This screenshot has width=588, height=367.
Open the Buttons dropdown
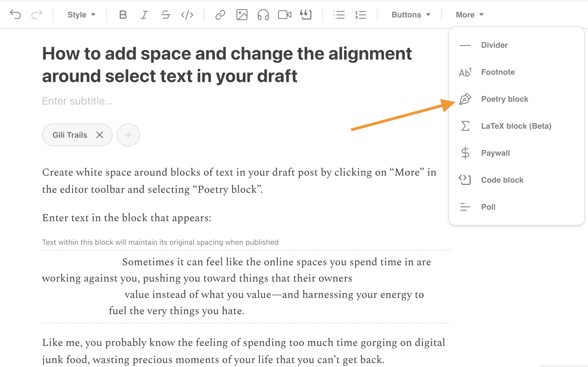(410, 15)
